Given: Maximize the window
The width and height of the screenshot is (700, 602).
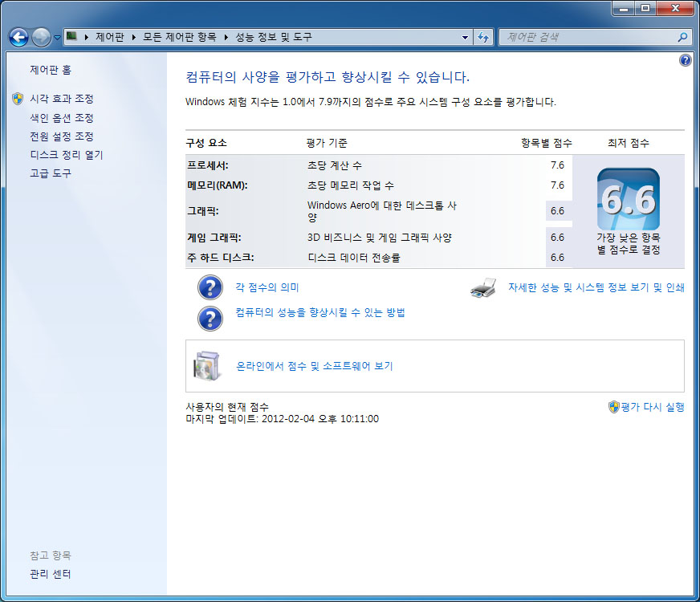Looking at the screenshot, I should click(645, 8).
